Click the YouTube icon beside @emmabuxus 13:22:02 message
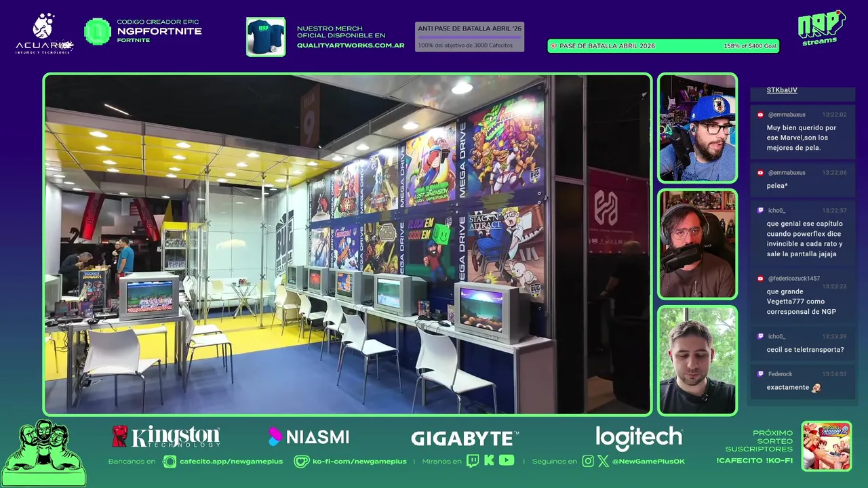 click(x=761, y=115)
